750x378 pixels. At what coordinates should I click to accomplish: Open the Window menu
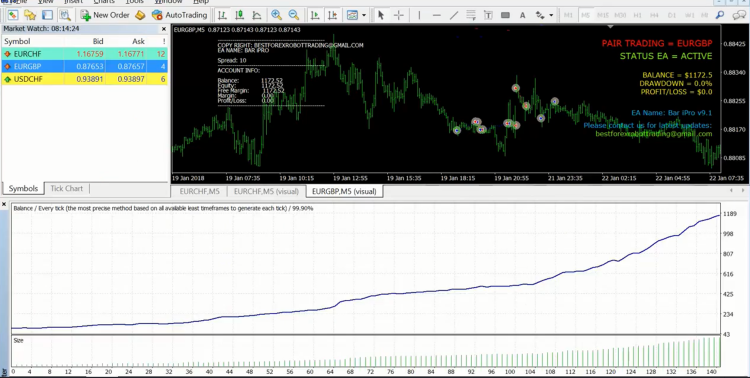pos(168,2)
